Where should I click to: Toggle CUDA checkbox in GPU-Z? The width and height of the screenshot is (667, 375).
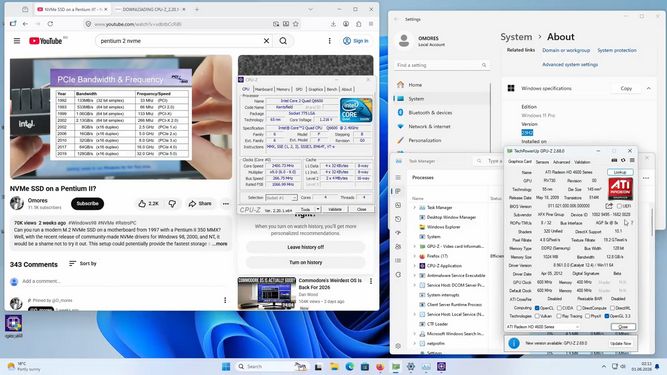(x=559, y=308)
